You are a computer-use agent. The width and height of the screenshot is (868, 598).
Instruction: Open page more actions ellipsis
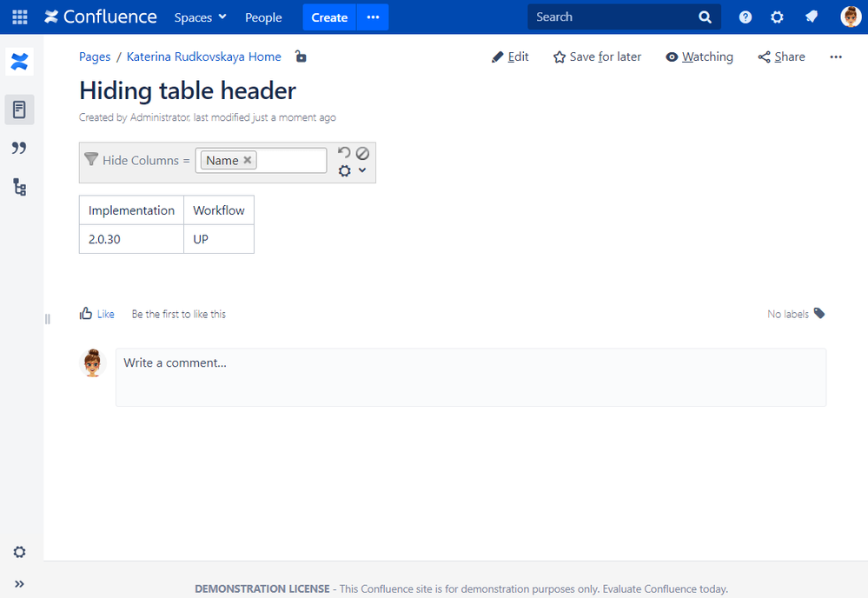coord(836,57)
